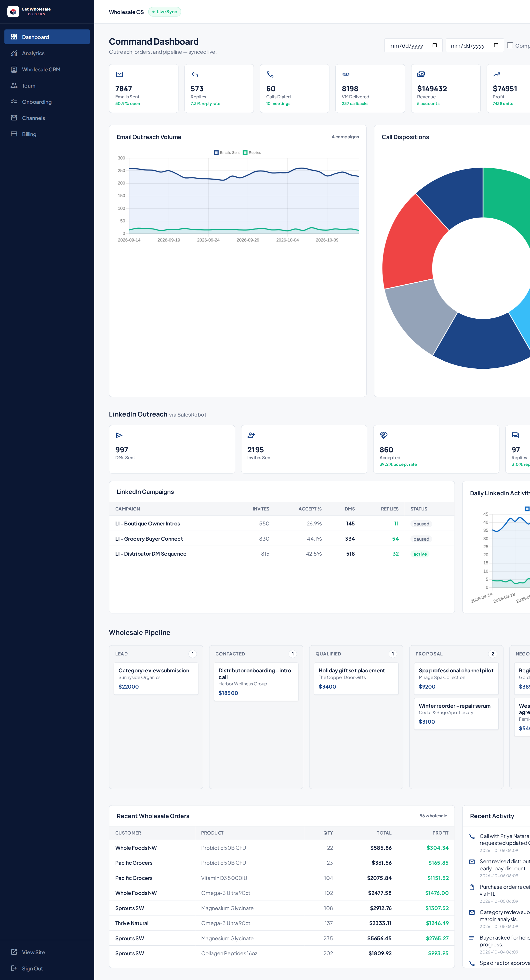This screenshot has height=980, width=530.
Task: Click the Emails Sent 7847 stat card
Action: point(144,88)
